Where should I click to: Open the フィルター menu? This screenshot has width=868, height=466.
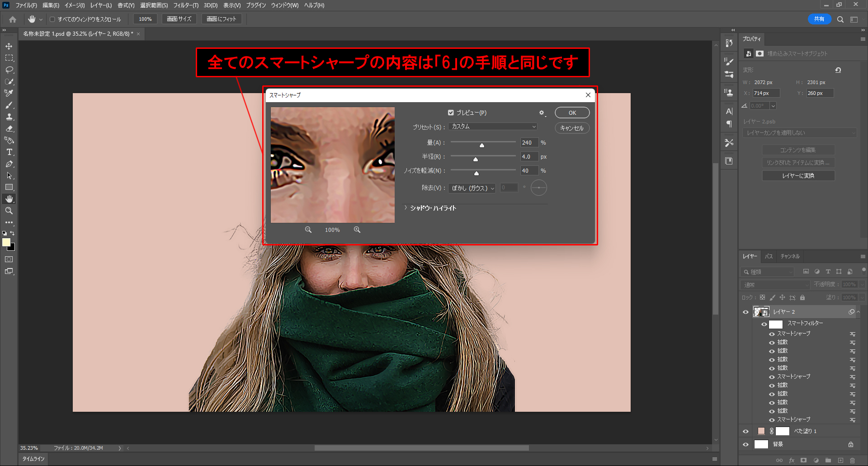point(186,5)
